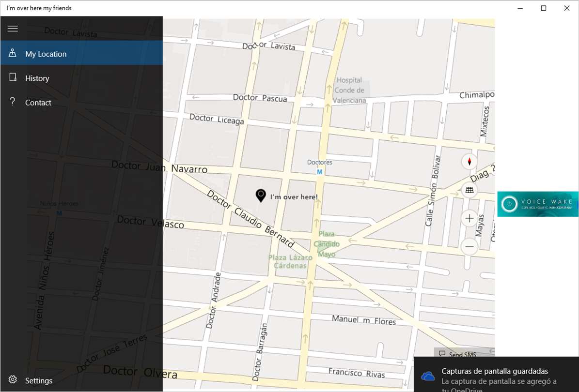Click the History book icon
This screenshot has width=579, height=392.
click(x=13, y=77)
